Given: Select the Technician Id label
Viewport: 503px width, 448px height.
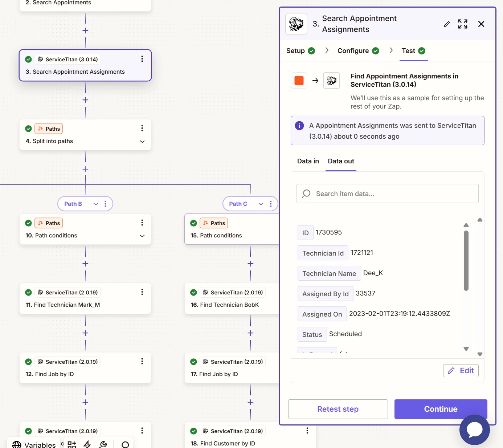Looking at the screenshot, I should click(x=323, y=253).
